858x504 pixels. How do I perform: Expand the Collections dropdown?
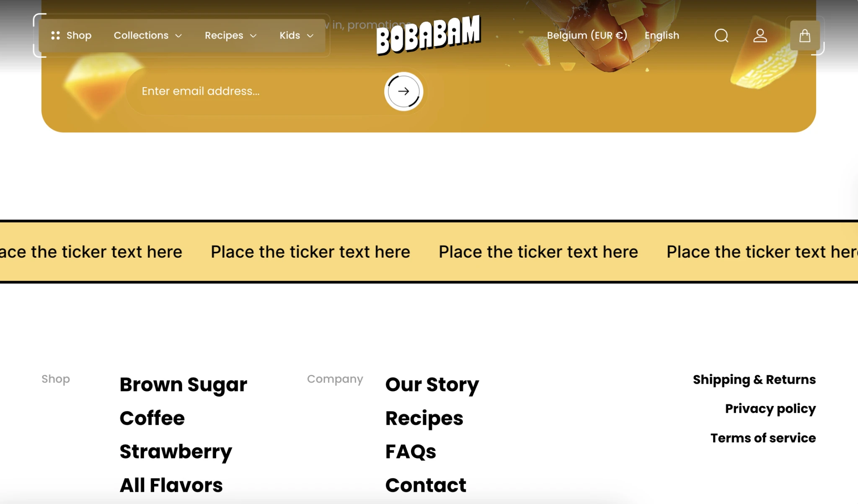coord(148,36)
